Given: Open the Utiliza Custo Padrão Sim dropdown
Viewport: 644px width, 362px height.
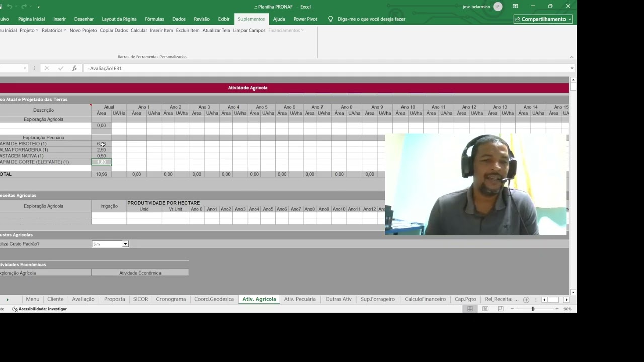Looking at the screenshot, I should pos(125,244).
